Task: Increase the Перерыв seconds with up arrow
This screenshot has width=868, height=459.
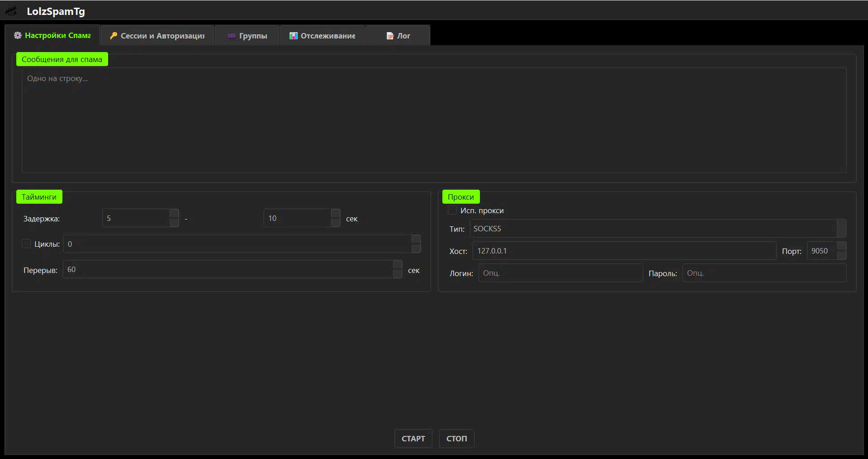Action: pos(398,265)
